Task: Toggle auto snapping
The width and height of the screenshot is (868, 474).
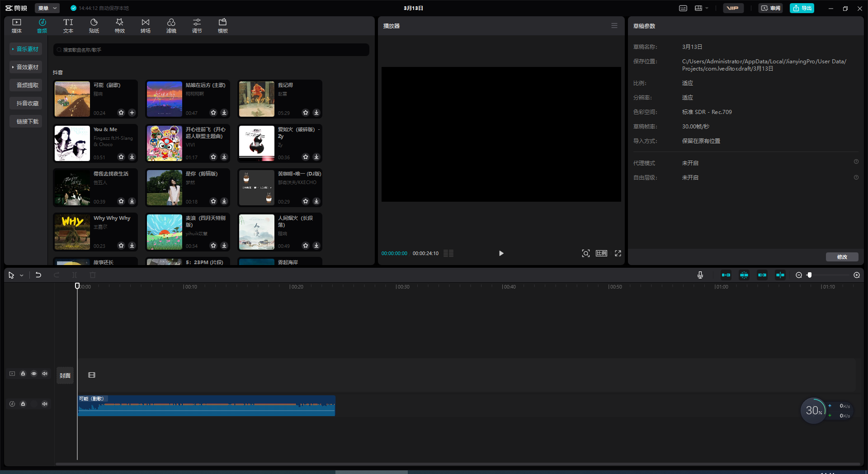Action: tap(744, 275)
